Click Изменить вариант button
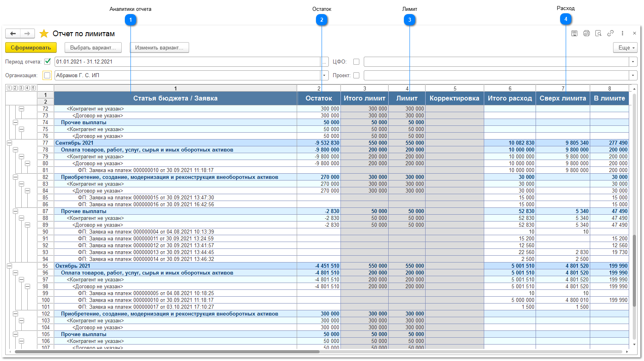This screenshot has height=361, width=644. (159, 47)
